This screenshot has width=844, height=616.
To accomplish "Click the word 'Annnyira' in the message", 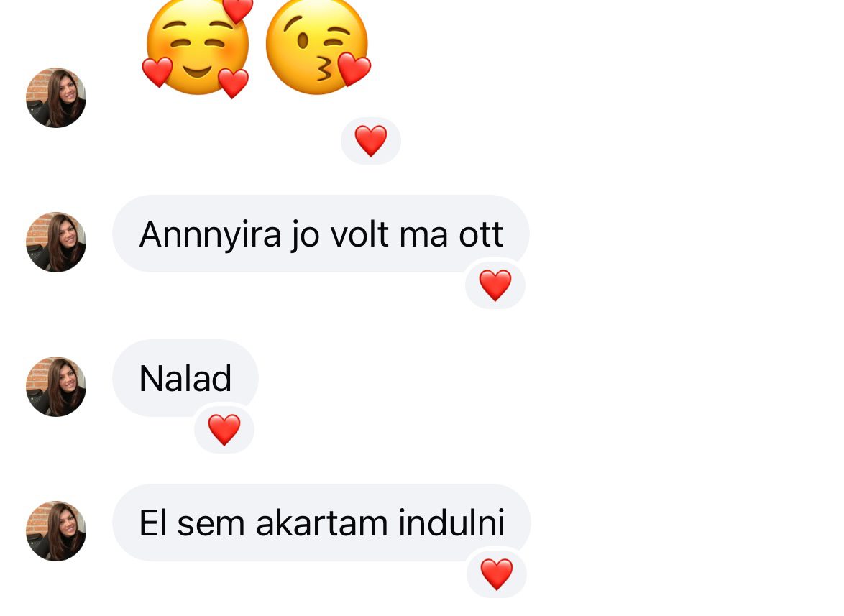I will tap(210, 235).
